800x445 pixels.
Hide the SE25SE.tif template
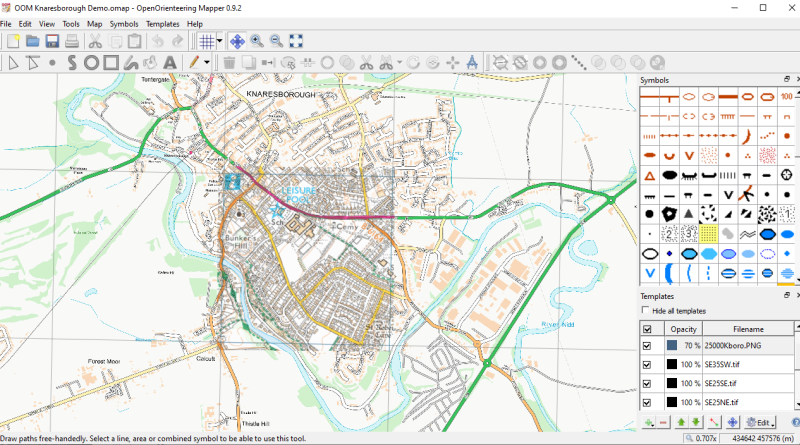pos(647,383)
